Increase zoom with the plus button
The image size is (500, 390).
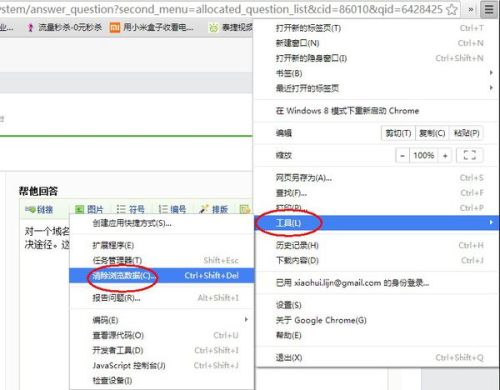tap(445, 155)
